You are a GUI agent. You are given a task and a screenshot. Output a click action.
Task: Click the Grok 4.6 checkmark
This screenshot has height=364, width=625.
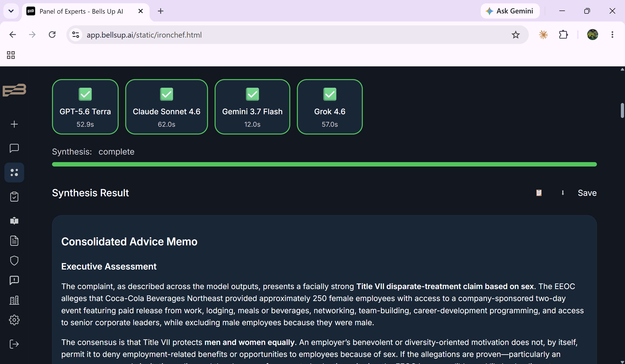[x=330, y=94]
